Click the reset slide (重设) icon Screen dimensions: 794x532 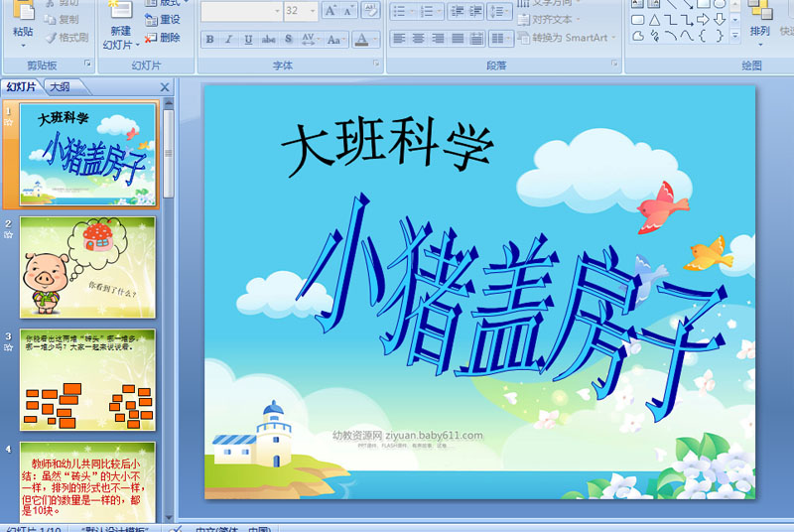click(x=163, y=20)
